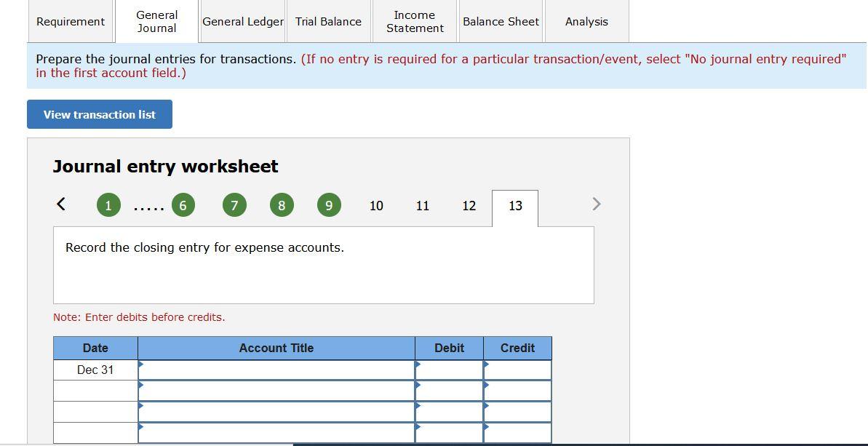Image resolution: width=868 pixels, height=446 pixels.
Task: Click the View transaction list button
Action: pos(99,114)
